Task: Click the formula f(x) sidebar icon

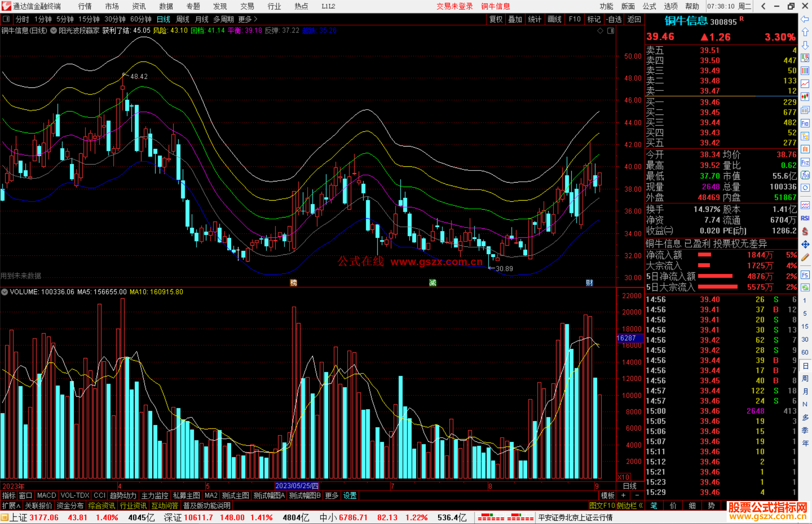Action: pos(805,175)
